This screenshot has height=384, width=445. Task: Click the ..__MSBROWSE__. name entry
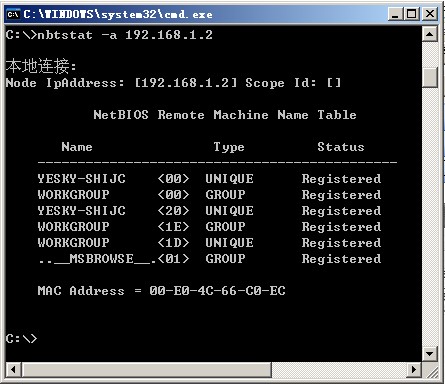point(97,259)
